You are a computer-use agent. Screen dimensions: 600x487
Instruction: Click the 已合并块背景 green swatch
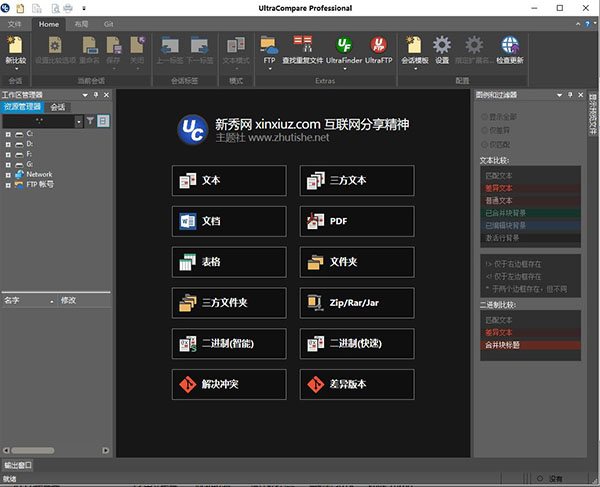pos(530,213)
